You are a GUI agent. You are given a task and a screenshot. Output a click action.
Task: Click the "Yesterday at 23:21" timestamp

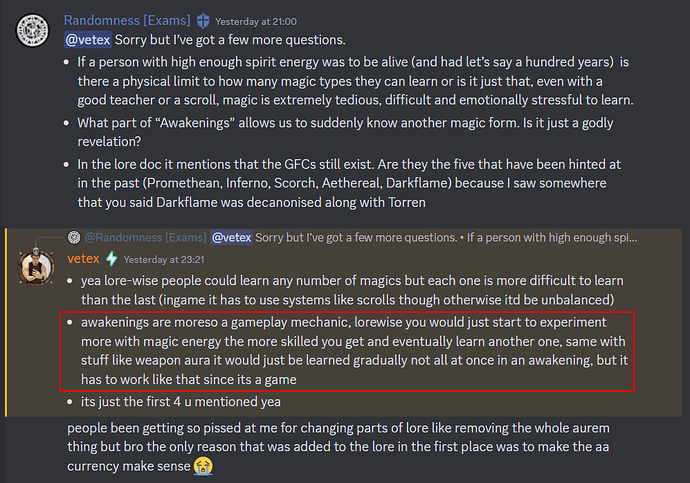point(159,259)
